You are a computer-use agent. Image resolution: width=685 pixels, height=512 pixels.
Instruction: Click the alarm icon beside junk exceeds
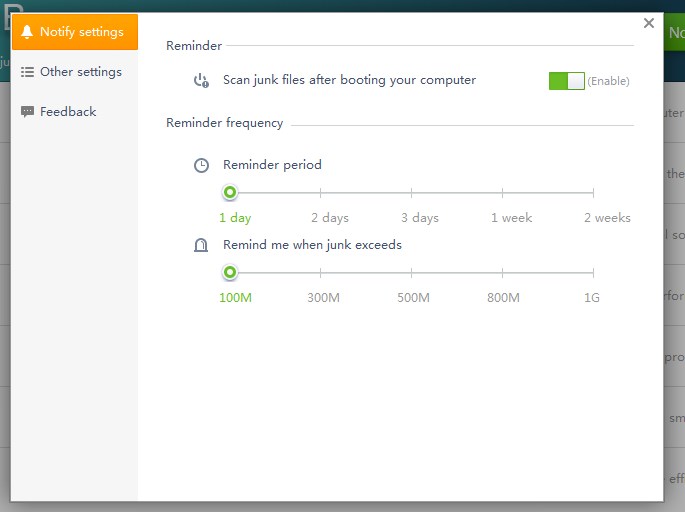[x=201, y=245]
